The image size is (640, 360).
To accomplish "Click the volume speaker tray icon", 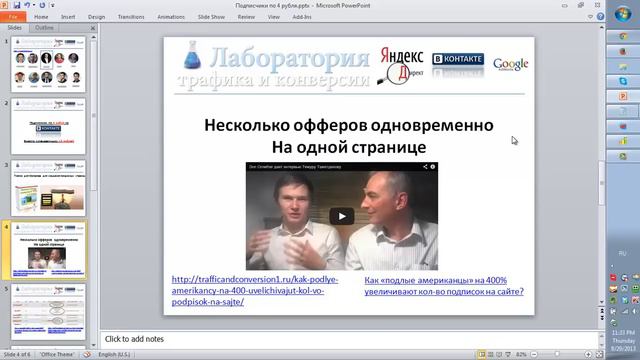I will (x=635, y=311).
